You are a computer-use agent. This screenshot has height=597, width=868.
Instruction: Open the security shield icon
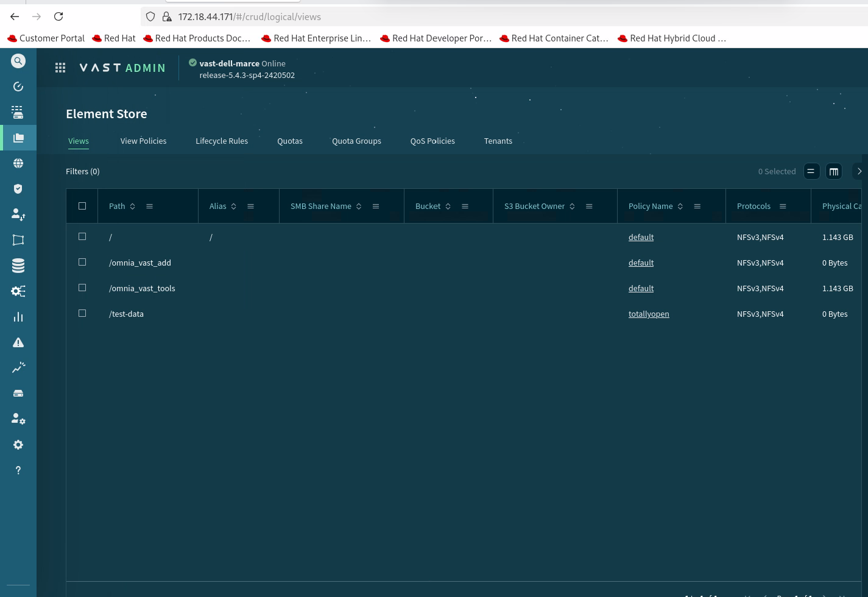[x=18, y=189]
